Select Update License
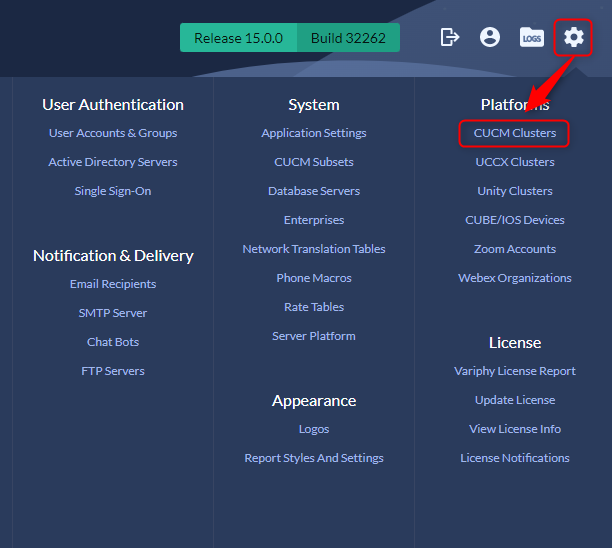 point(515,400)
